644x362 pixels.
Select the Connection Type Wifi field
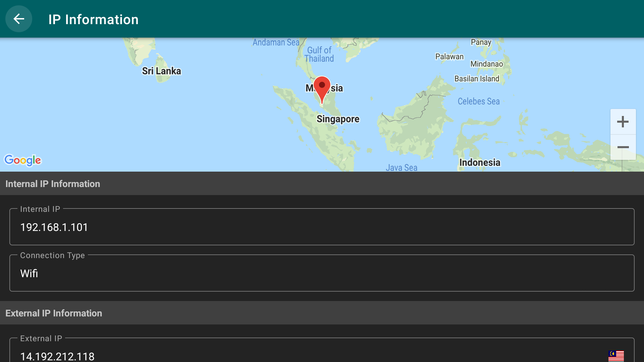pos(322,273)
